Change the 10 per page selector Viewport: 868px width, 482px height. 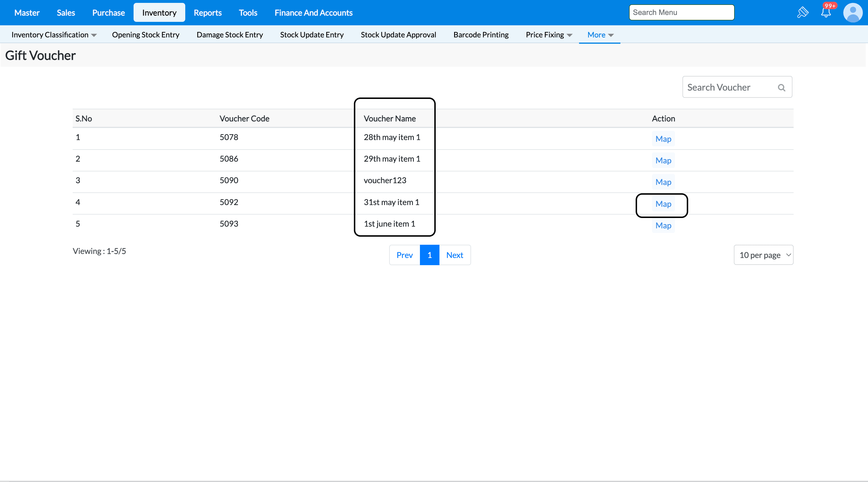click(763, 255)
